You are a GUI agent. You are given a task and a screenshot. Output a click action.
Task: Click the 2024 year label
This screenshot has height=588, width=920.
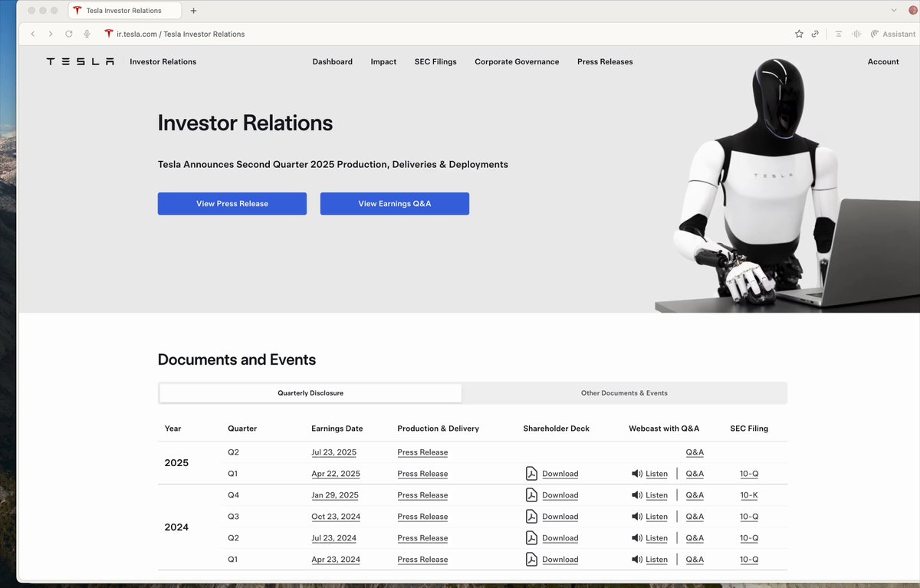(x=176, y=527)
